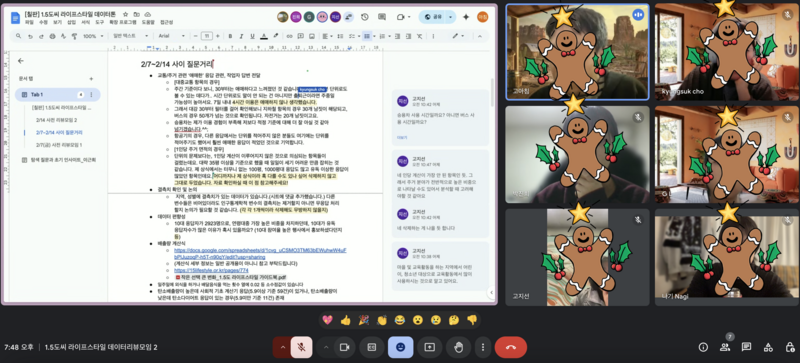The width and height of the screenshot is (800, 363).
Task: Send the thumbs-up emoji reaction
Action: pyautogui.click(x=345, y=320)
